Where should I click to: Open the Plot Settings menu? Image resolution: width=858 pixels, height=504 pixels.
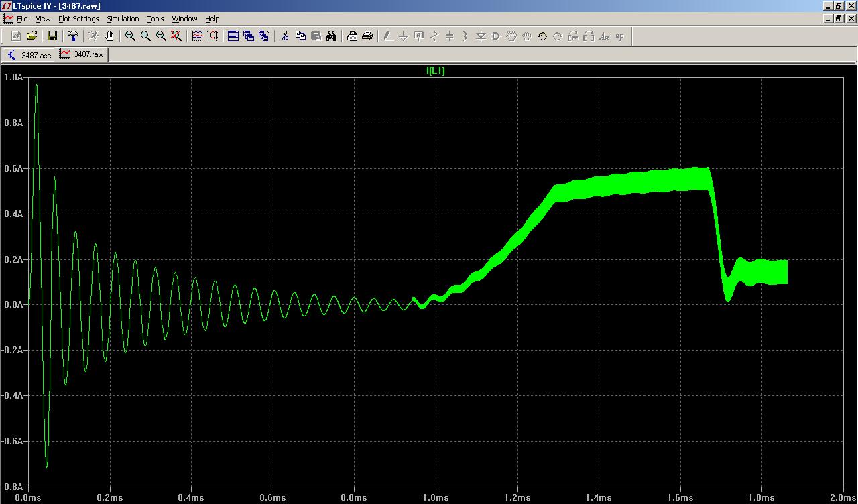78,19
